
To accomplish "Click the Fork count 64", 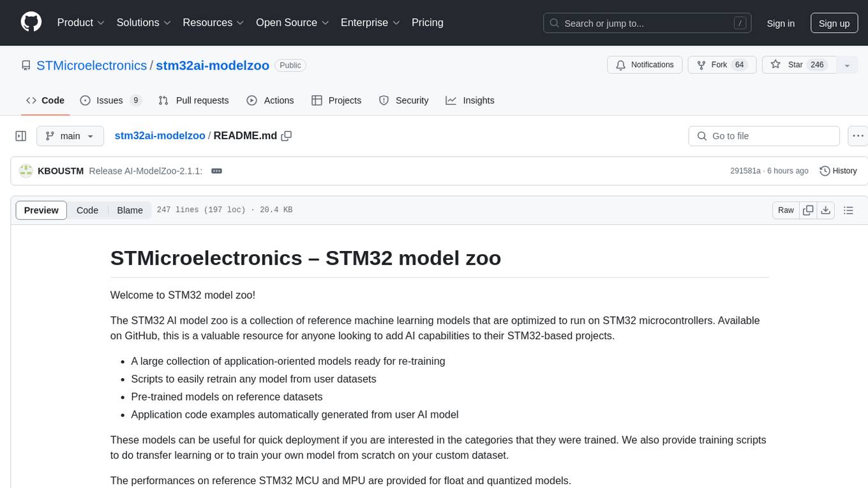I will pos(740,65).
